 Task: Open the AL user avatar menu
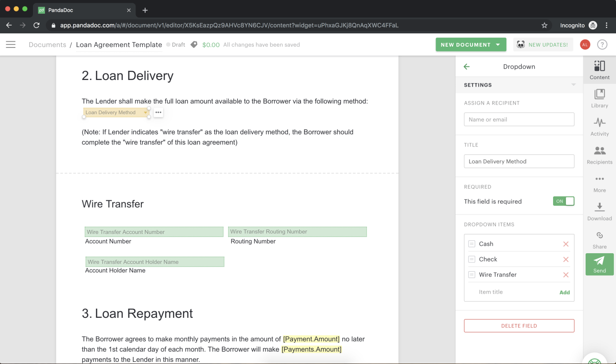tap(585, 44)
